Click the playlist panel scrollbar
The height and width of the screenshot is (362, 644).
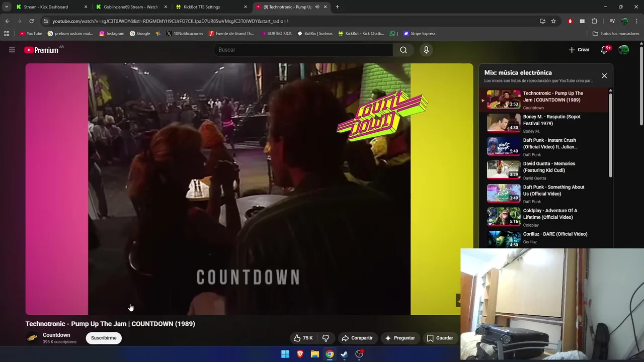click(611, 134)
